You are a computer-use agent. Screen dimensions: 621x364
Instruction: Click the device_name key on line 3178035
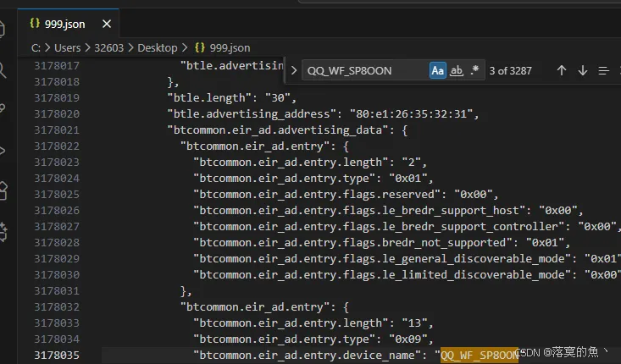pos(308,355)
